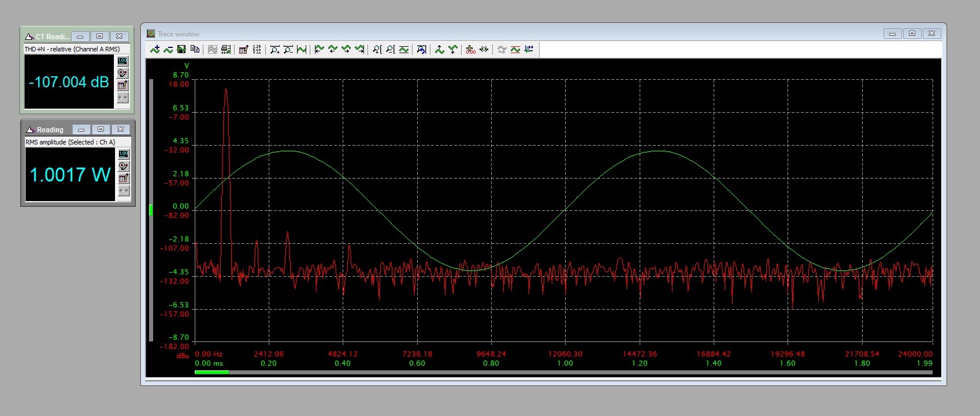980x416 pixels.
Task: Click the 1.00 display icon in THD+N reading
Action: (122, 61)
